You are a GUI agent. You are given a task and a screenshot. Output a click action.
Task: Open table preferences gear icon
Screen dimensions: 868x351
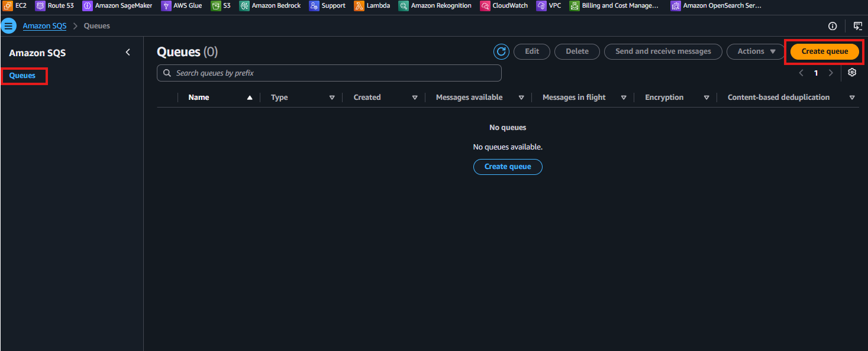(x=852, y=73)
